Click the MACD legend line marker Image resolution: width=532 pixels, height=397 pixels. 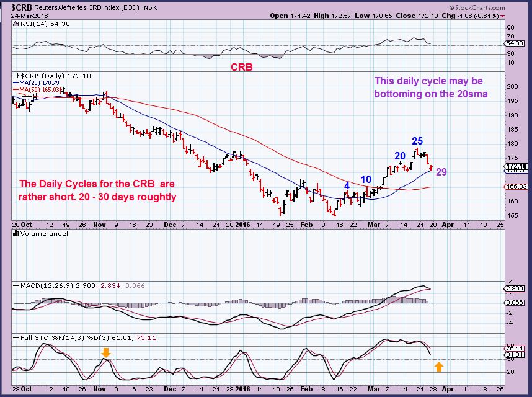click(x=16, y=286)
